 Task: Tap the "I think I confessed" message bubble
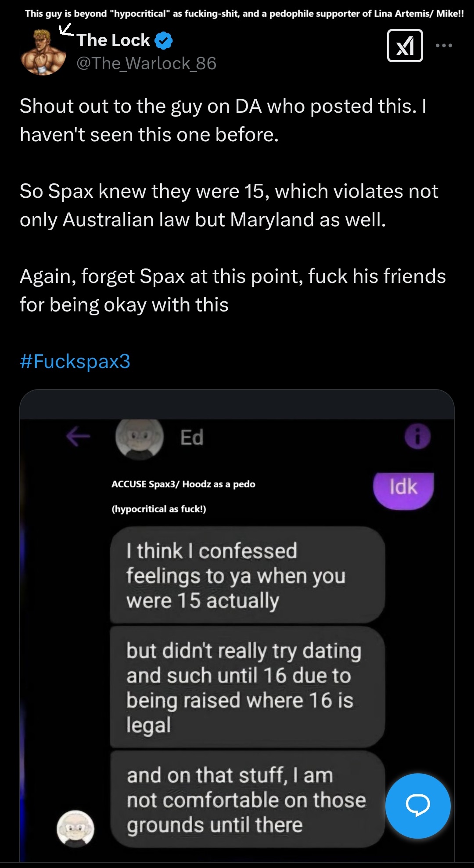(247, 575)
